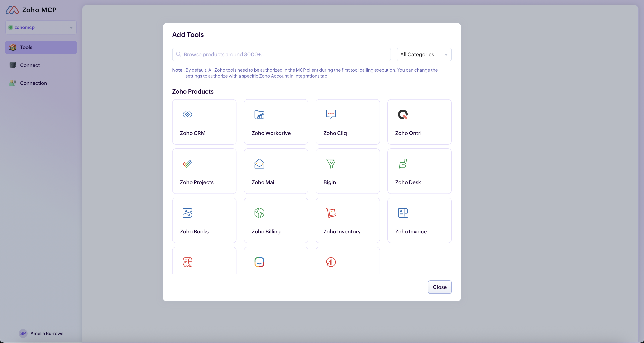Click the Add Tools dialog title
This screenshot has height=343, width=644.
[188, 34]
